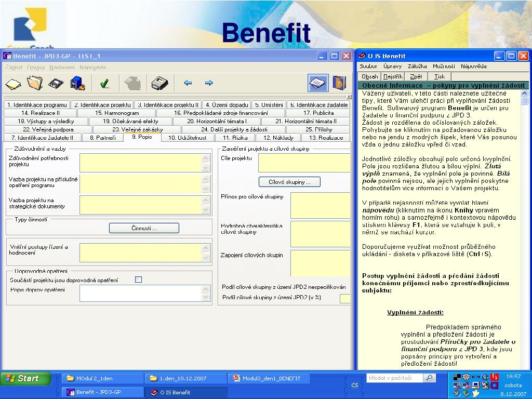
Task: Print the application using the printer icon
Action: click(x=160, y=83)
